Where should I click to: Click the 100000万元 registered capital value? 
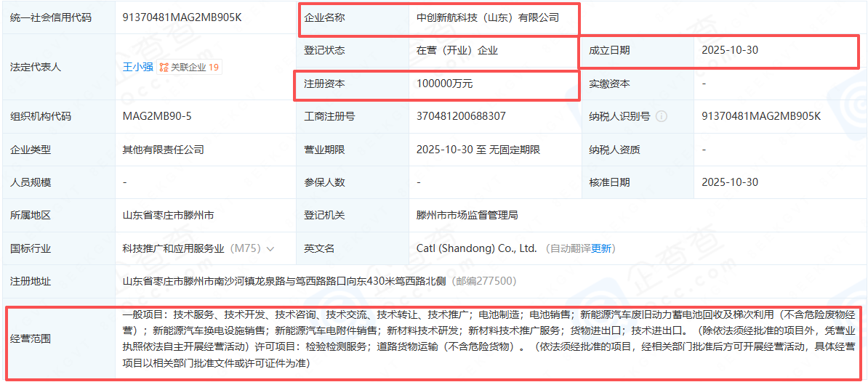tap(444, 84)
